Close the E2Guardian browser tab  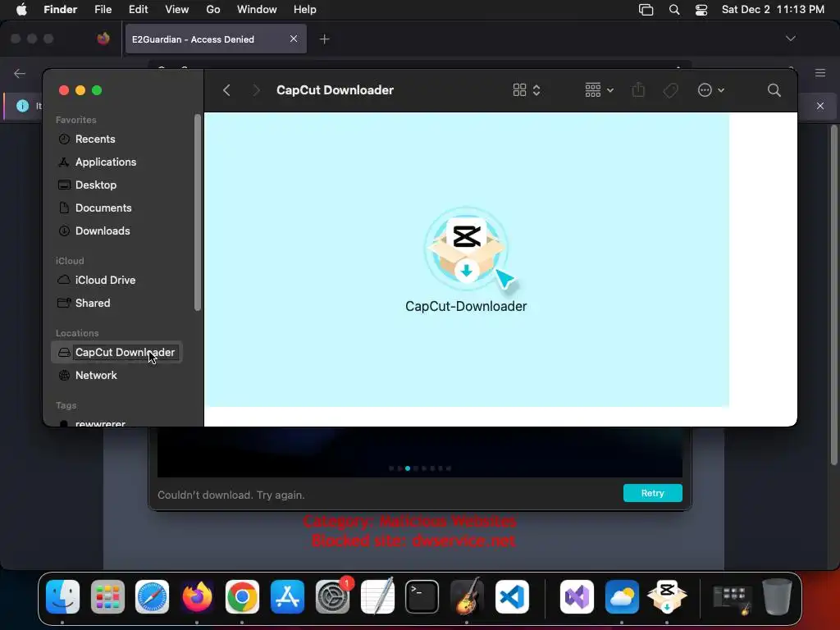[x=294, y=39]
